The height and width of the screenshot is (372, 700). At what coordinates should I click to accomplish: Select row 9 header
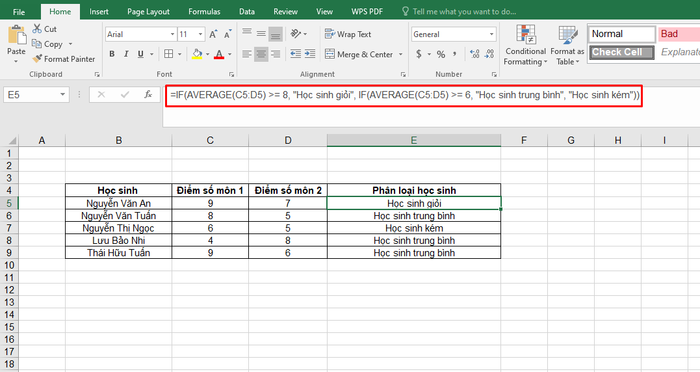click(x=9, y=253)
